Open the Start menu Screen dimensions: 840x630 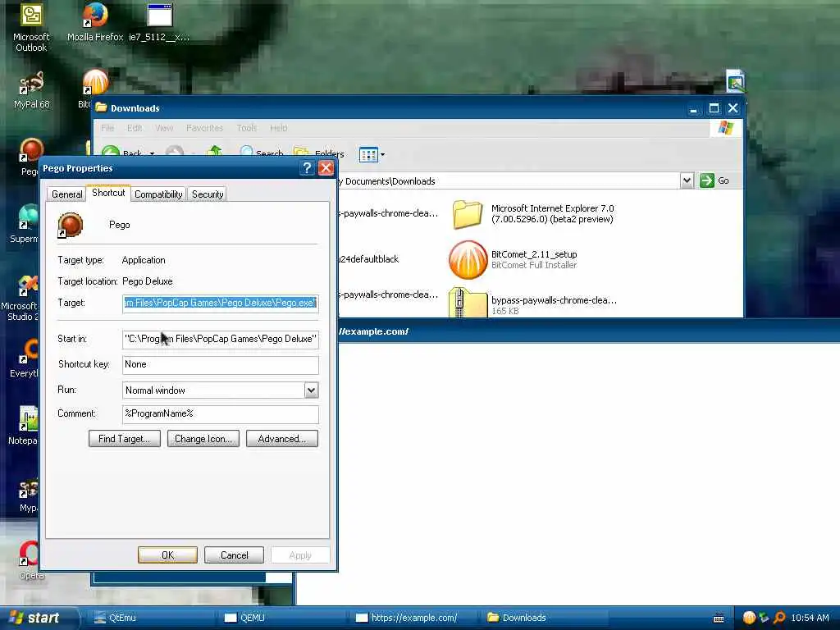click(35, 618)
